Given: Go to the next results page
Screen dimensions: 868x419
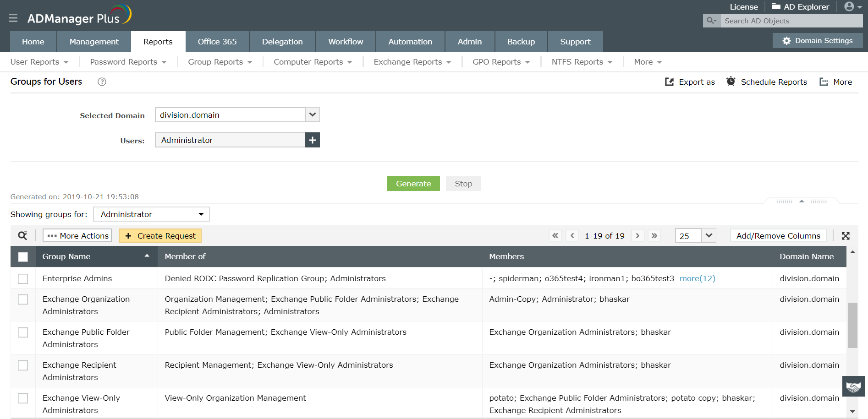Looking at the screenshot, I should (x=637, y=236).
